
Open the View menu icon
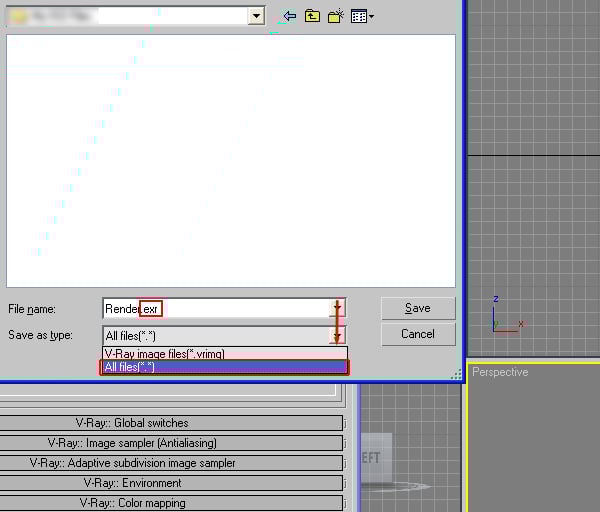coord(362,16)
